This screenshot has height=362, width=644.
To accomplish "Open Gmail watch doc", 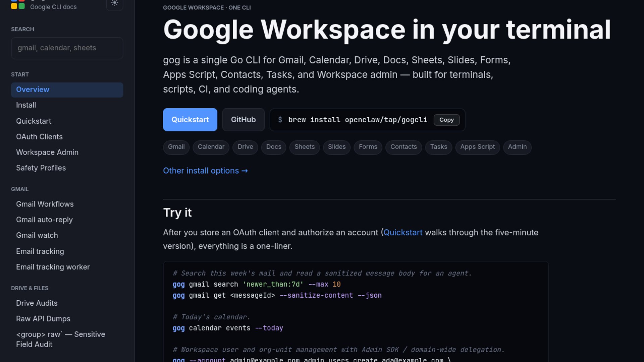I will click(x=67, y=235).
